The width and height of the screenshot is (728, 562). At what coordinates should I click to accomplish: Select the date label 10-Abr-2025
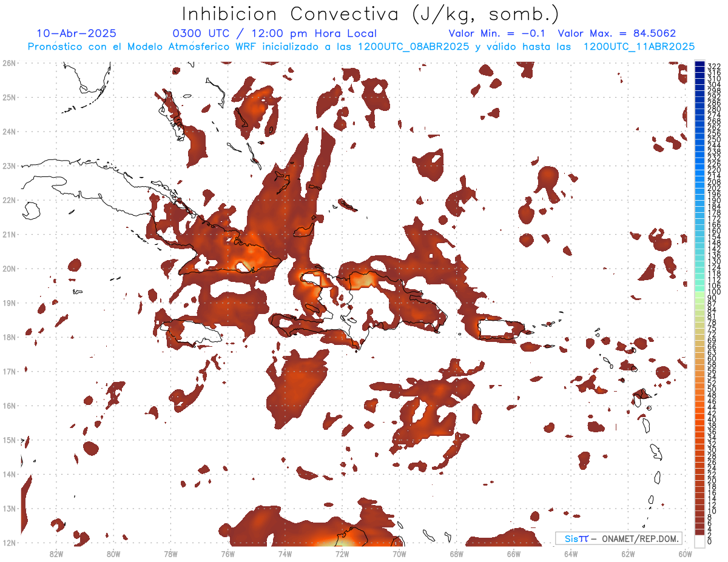76,33
